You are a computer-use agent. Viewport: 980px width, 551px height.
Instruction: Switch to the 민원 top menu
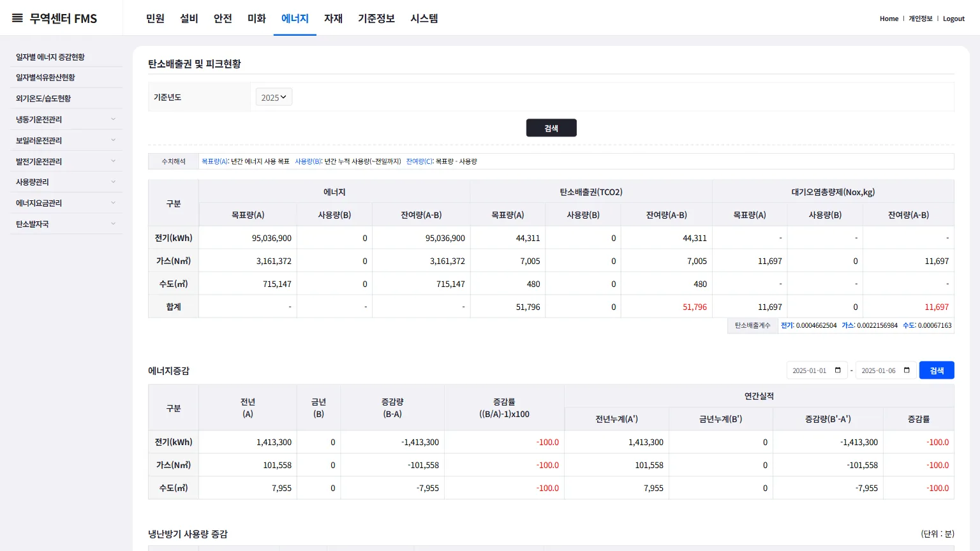[x=155, y=18]
